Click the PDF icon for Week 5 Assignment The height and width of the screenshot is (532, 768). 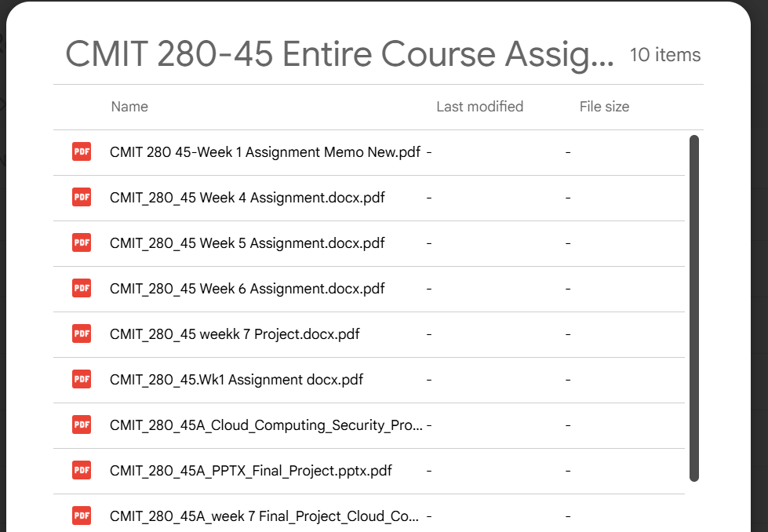(x=81, y=242)
